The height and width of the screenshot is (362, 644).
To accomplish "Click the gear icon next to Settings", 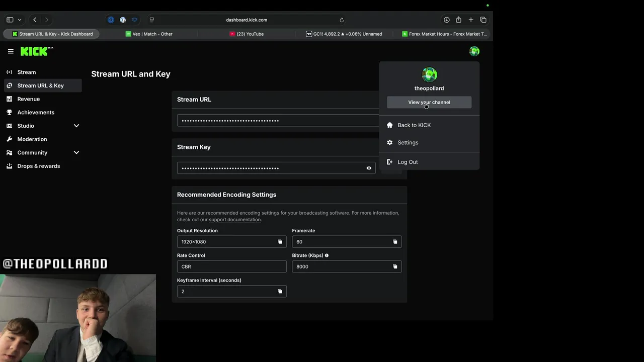I will pyautogui.click(x=389, y=142).
